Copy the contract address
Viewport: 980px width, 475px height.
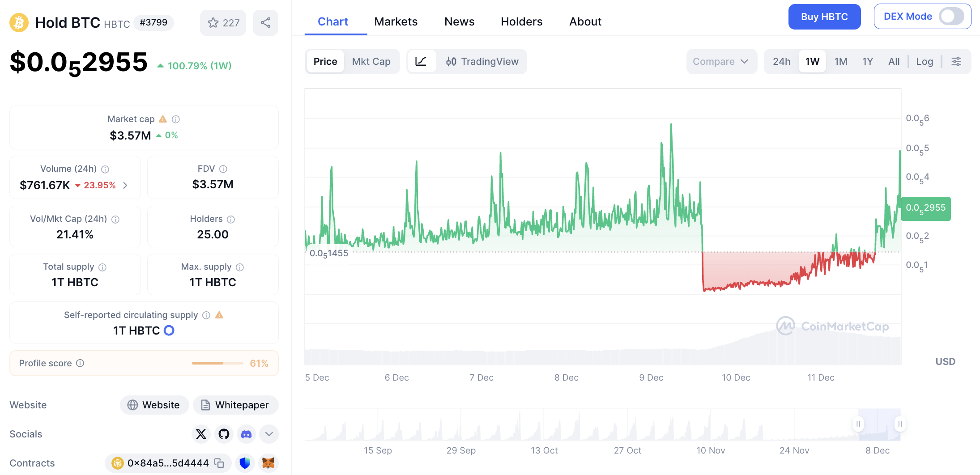click(x=219, y=463)
